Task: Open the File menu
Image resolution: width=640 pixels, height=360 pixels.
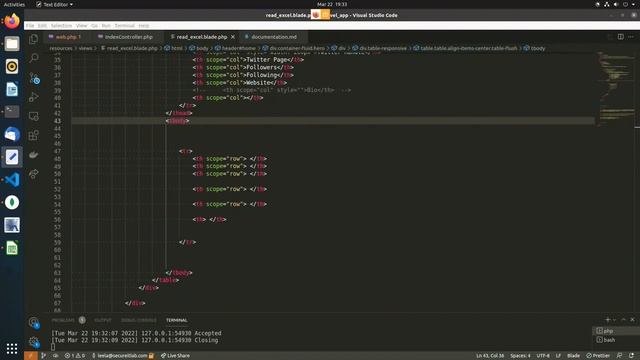Action: 30,25
